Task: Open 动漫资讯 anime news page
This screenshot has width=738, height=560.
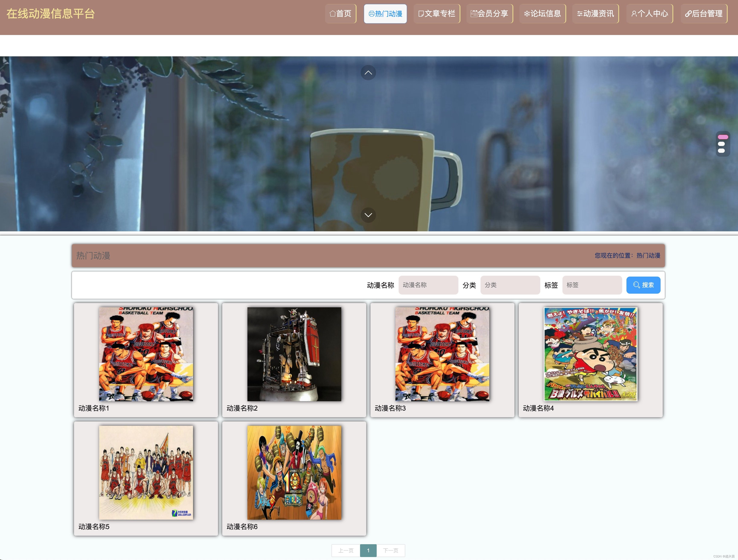Action: click(595, 14)
